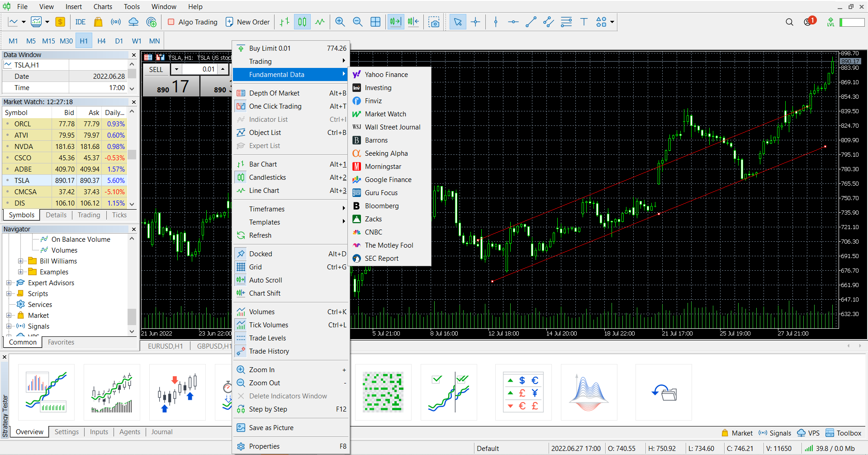Click the Market shopping bag toolbar icon

pyautogui.click(x=98, y=22)
